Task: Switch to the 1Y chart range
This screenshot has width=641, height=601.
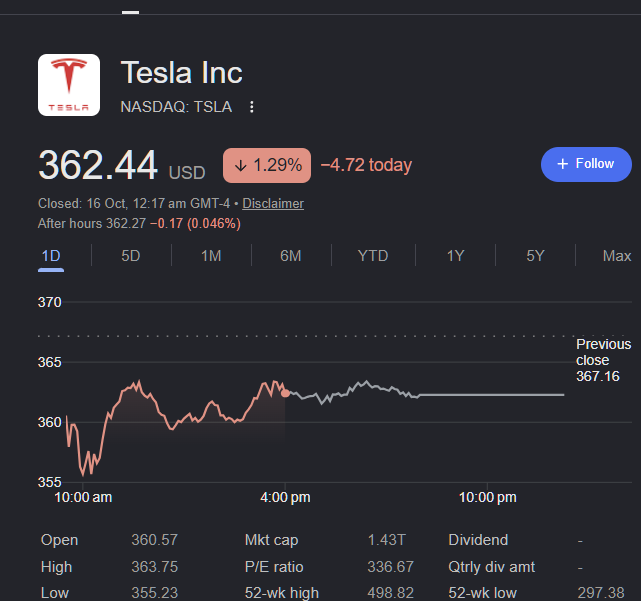Action: [455, 256]
